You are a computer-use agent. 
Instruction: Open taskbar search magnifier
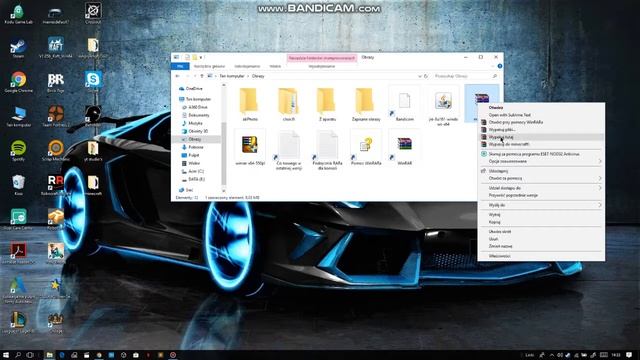18,355
